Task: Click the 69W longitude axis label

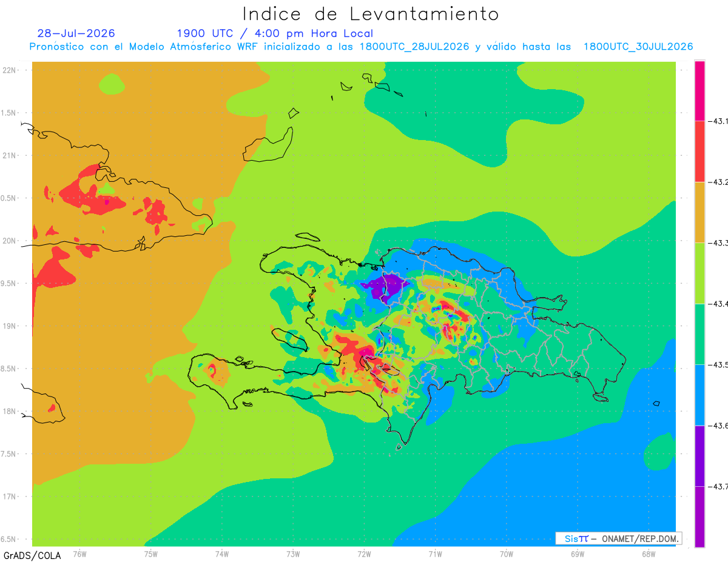Action: coord(578,554)
